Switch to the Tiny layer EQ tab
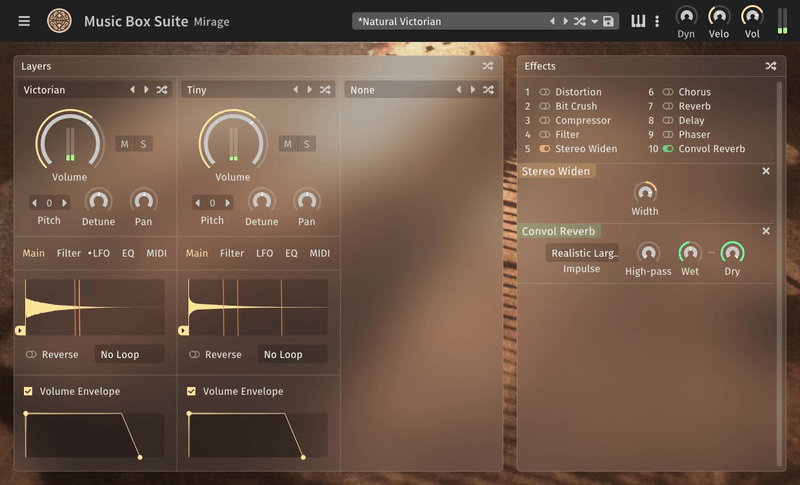Viewport: 800px width, 485px height. (x=291, y=253)
